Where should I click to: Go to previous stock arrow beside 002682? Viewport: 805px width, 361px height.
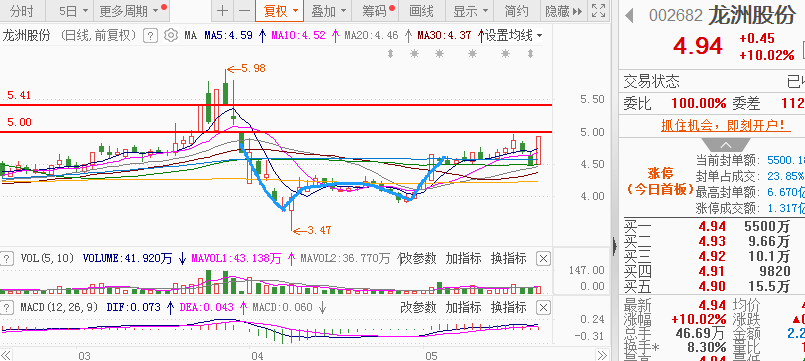click(x=629, y=15)
